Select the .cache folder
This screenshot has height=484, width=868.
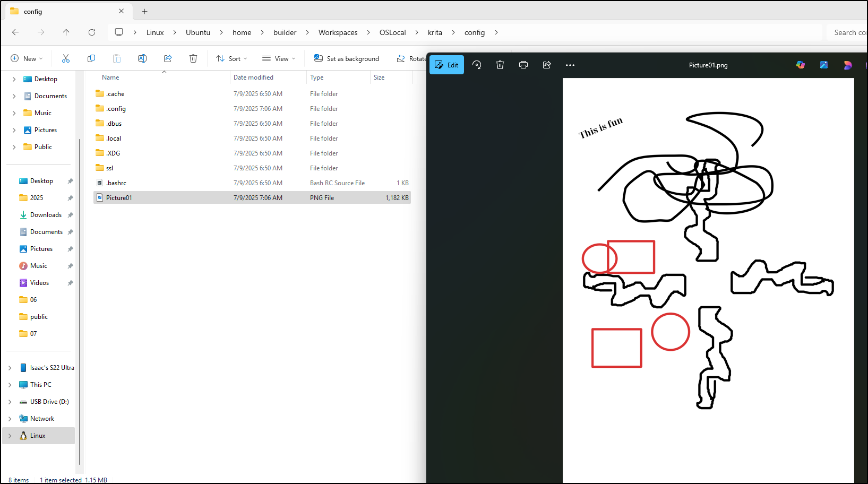tap(252, 94)
